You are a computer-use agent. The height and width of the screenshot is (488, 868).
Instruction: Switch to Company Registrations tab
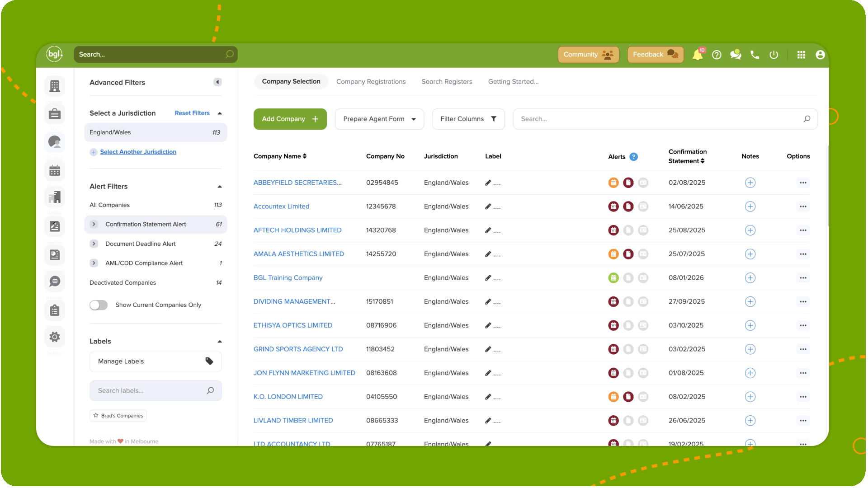[x=371, y=82]
